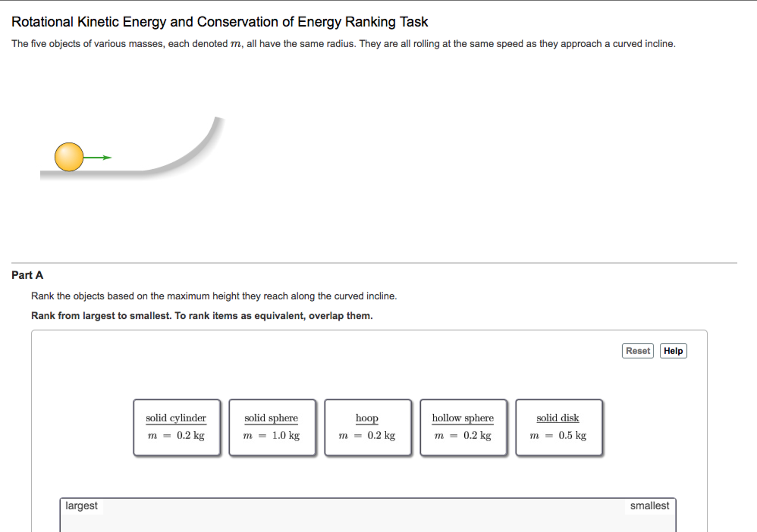757x532 pixels.
Task: Select the solid cylinder 0.2 kg tile
Action: click(x=176, y=427)
